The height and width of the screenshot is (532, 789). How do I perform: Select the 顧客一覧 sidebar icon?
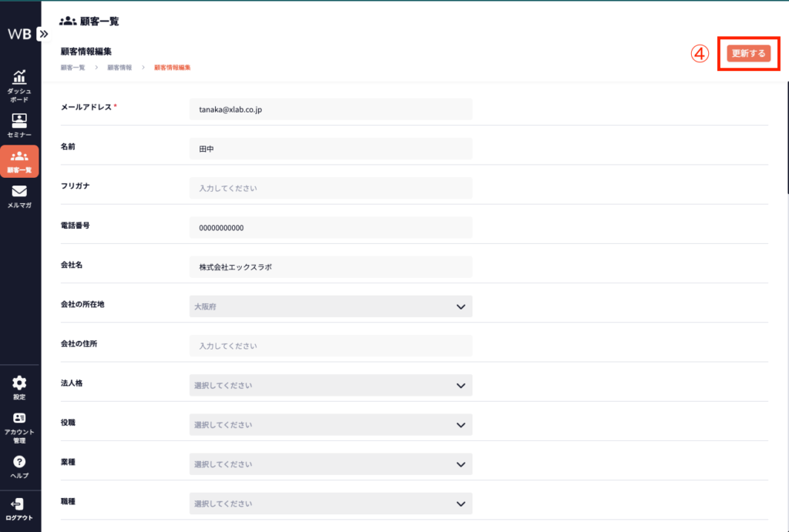[x=19, y=157]
